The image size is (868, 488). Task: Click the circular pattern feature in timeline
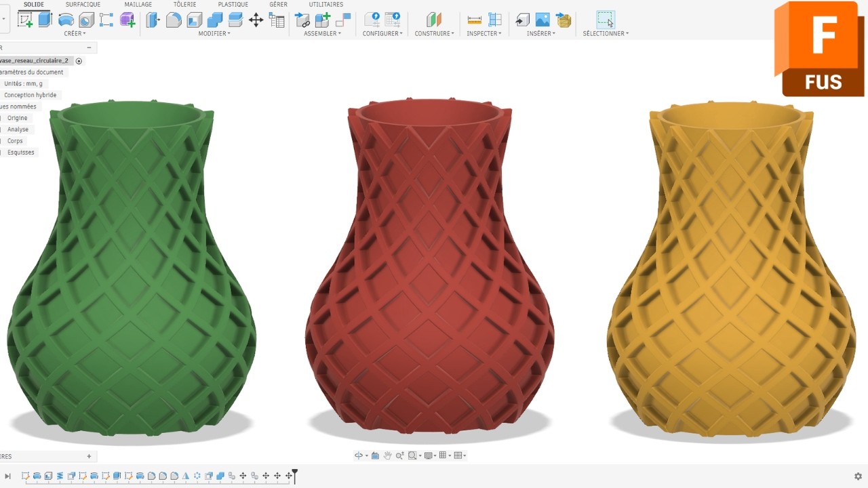tap(197, 476)
